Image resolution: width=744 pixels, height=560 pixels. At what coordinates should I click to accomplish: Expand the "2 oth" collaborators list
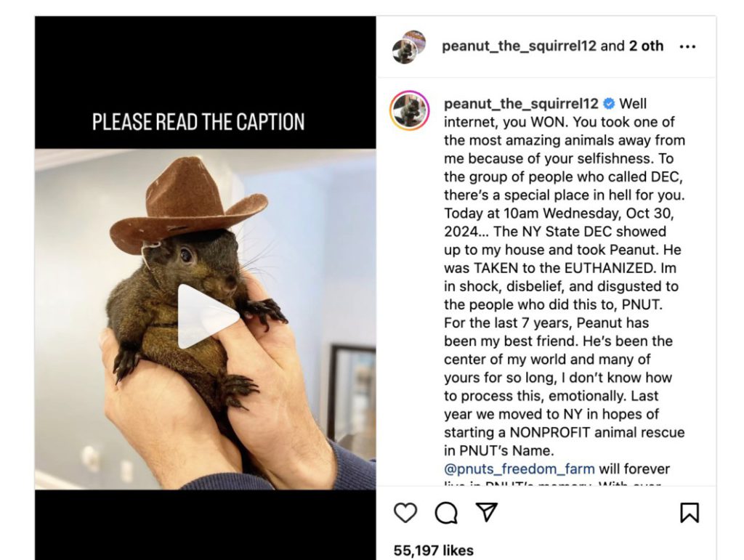646,46
